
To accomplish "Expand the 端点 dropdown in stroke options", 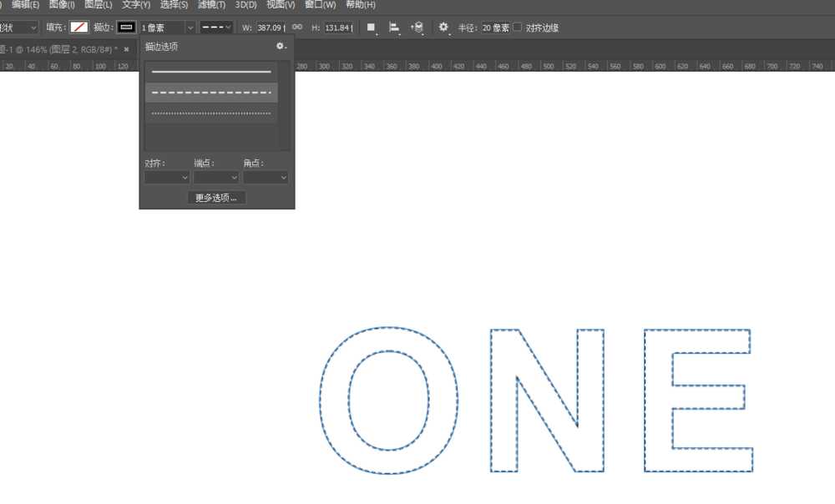I will 216,178.
